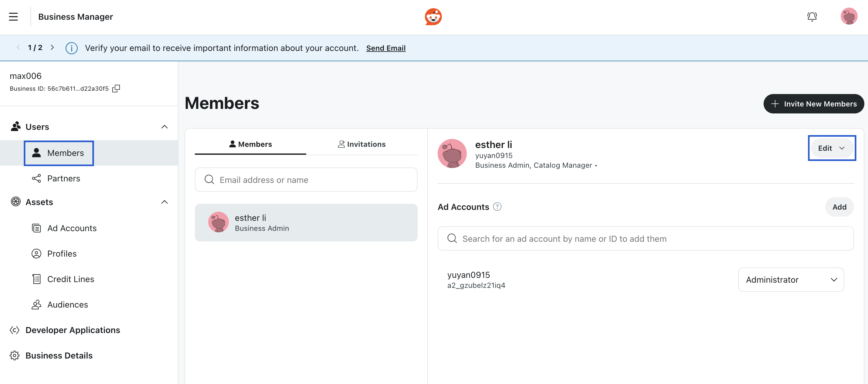Viewport: 868px width, 384px height.
Task: Click the Developer Applications code icon
Action: click(x=15, y=330)
